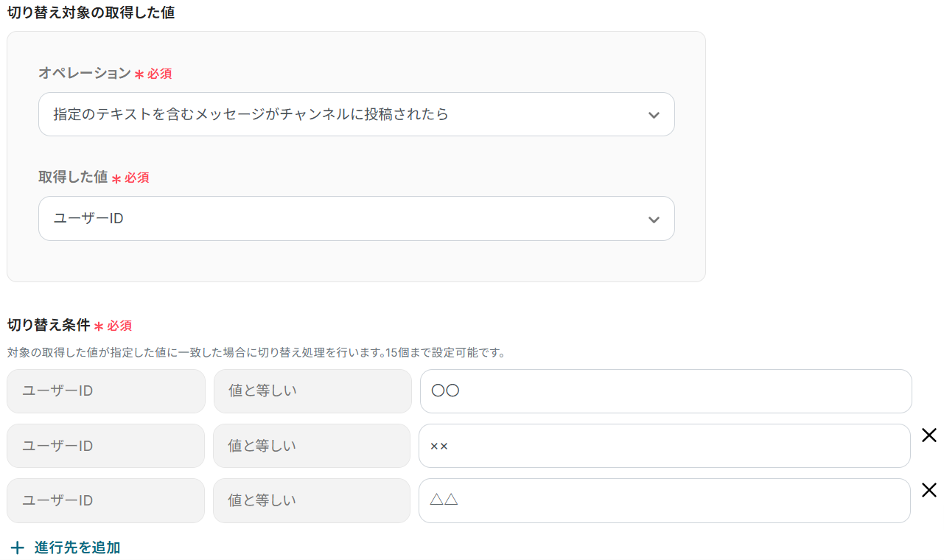Click 値と等しい operator in the ○○ row

click(x=312, y=391)
